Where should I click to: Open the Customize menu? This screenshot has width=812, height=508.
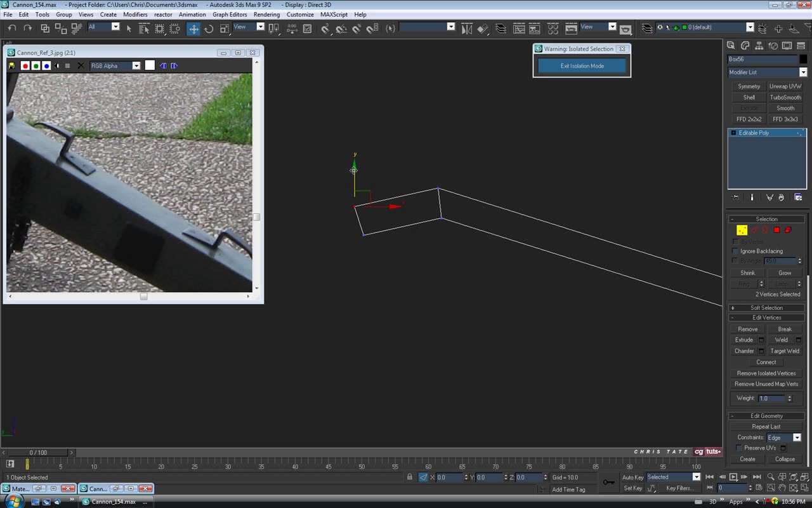pos(300,14)
